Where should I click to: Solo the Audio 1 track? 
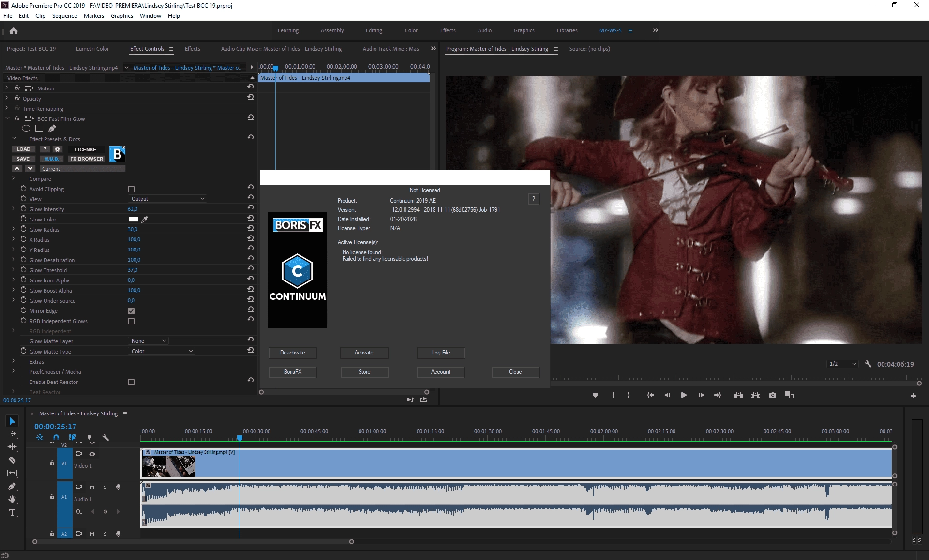tap(105, 487)
